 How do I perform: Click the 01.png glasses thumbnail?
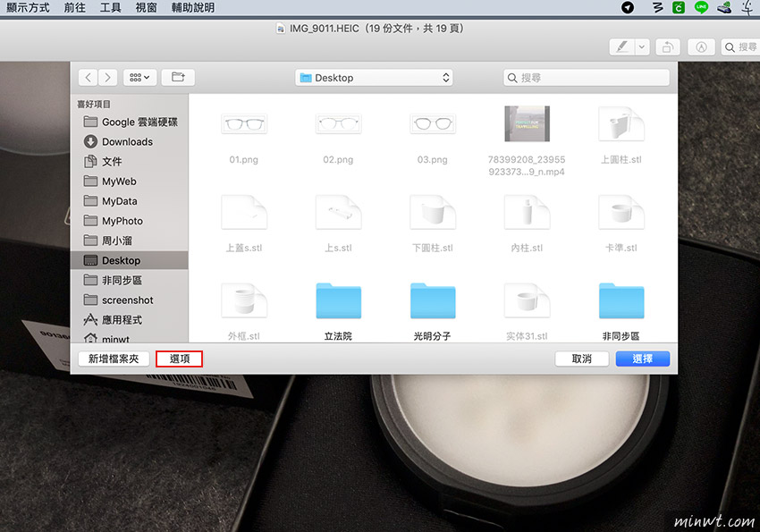tap(244, 124)
